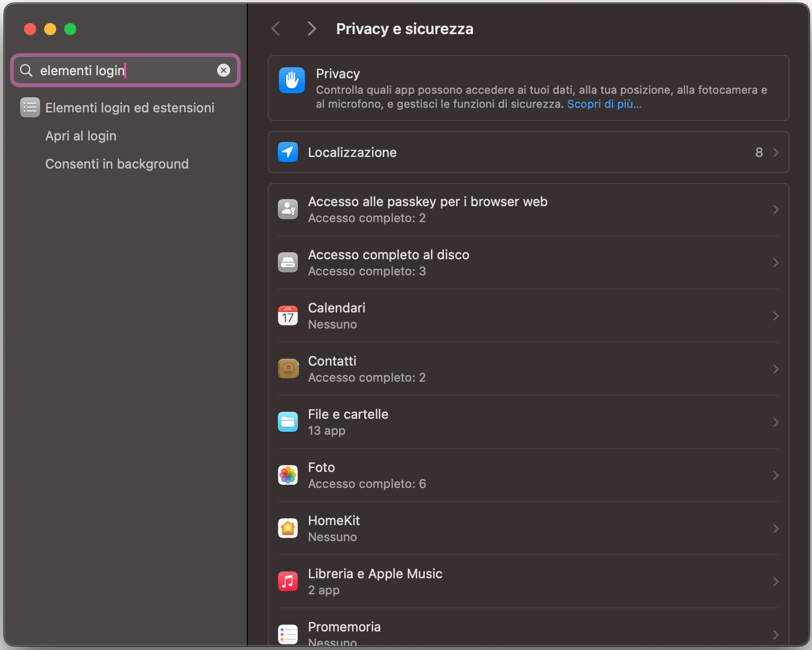Click the 2 app subtitle

pos(324,590)
